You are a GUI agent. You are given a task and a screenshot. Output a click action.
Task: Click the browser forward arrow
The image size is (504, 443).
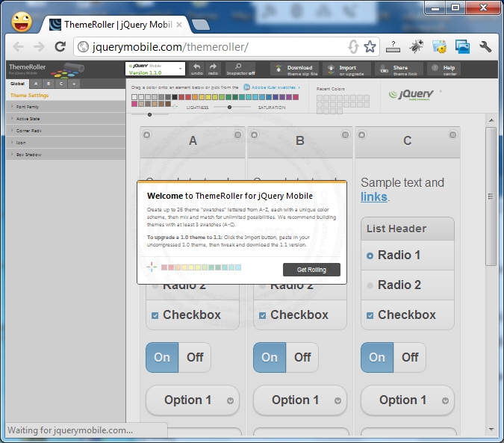39,47
